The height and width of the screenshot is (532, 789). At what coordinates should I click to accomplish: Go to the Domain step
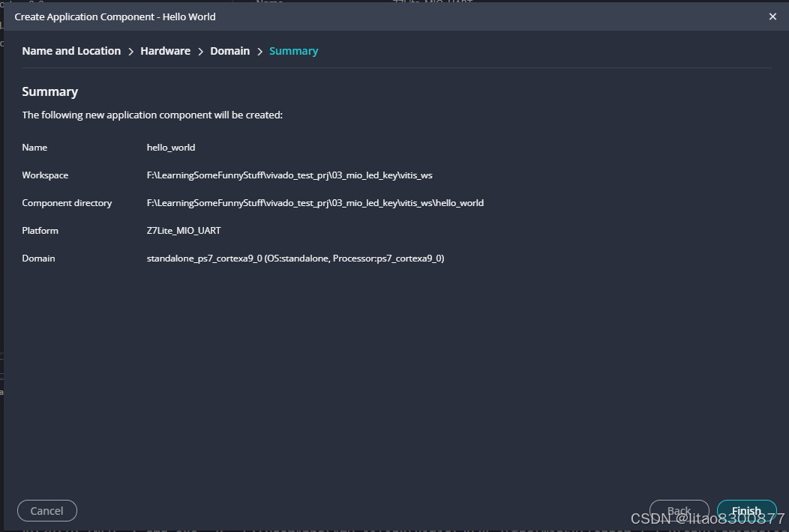(230, 51)
